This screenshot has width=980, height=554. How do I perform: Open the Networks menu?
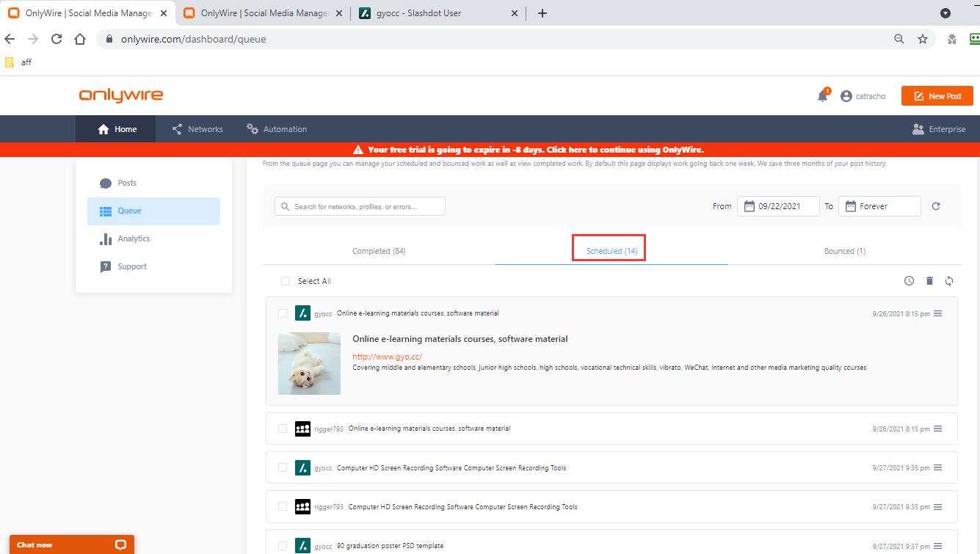click(x=197, y=129)
